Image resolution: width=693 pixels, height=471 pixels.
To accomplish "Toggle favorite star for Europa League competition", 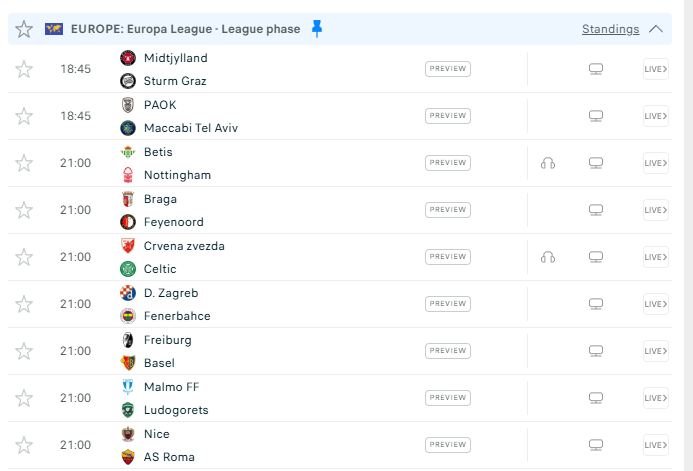I will [24, 29].
